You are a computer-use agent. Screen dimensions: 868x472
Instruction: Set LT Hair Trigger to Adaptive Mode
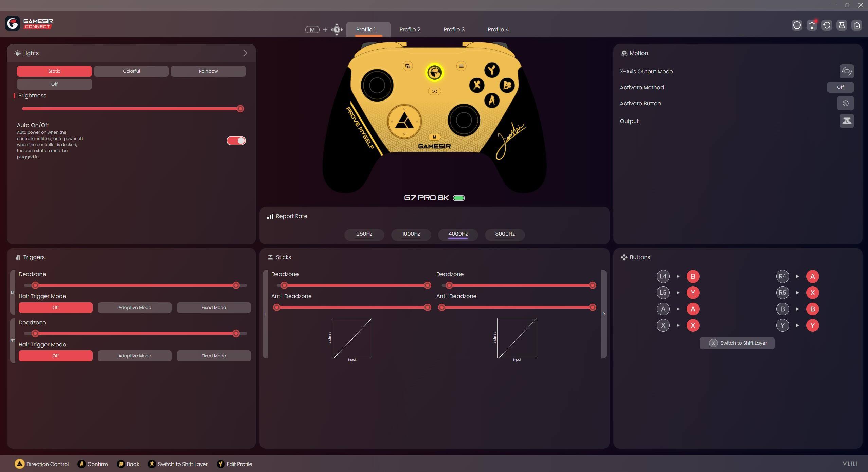[134, 308]
